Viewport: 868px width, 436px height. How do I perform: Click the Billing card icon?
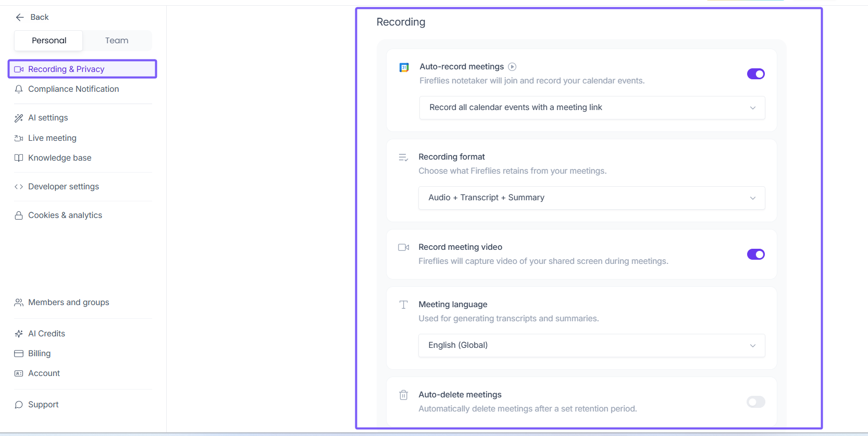pos(19,354)
